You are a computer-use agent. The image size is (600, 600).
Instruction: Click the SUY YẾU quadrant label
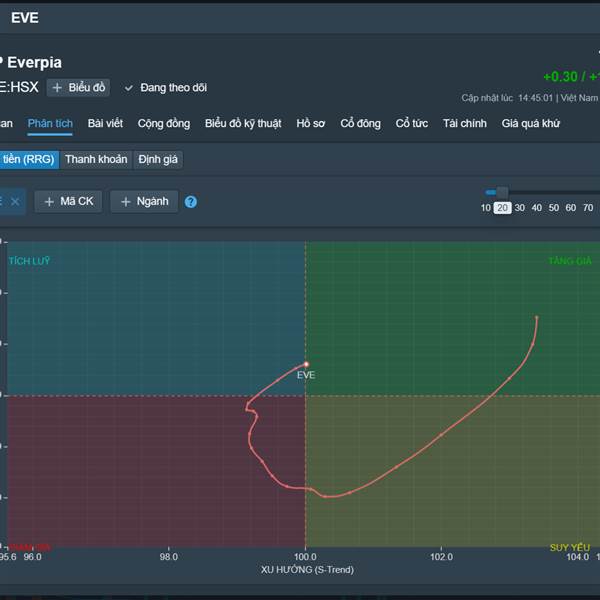click(570, 547)
